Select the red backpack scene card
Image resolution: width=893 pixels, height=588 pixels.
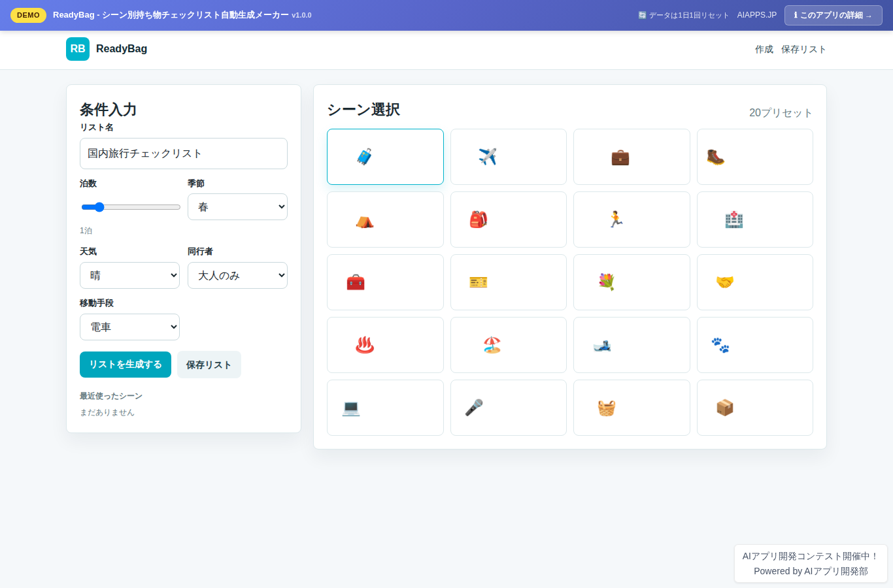(x=509, y=220)
